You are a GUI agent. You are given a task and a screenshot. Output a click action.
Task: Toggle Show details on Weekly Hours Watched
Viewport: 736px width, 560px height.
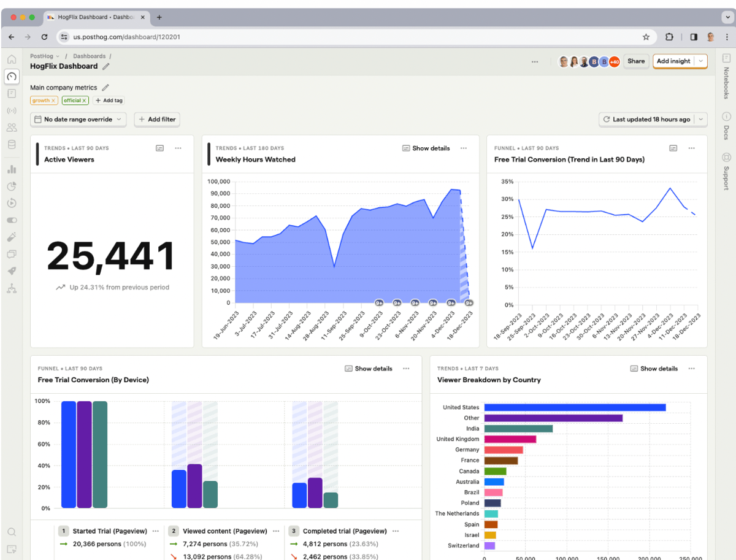pyautogui.click(x=426, y=148)
